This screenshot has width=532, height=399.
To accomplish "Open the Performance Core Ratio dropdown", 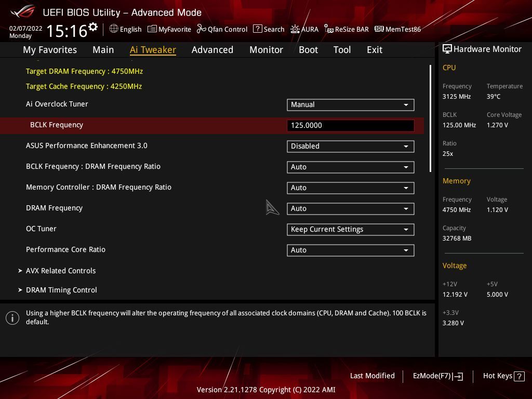I will pos(351,250).
